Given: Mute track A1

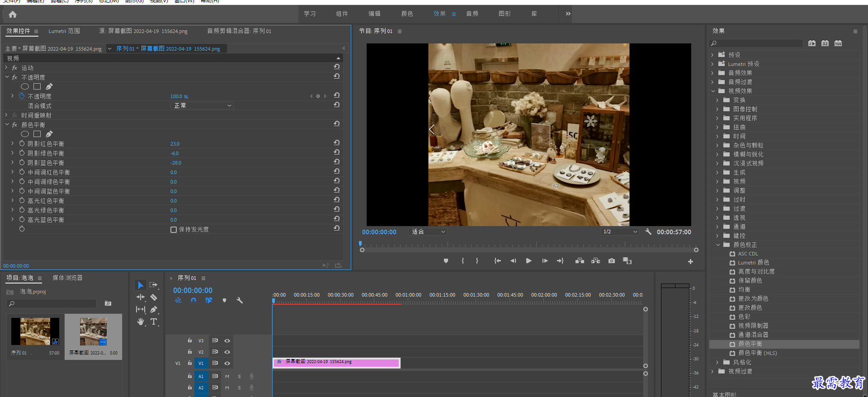Looking at the screenshot, I should tap(227, 376).
